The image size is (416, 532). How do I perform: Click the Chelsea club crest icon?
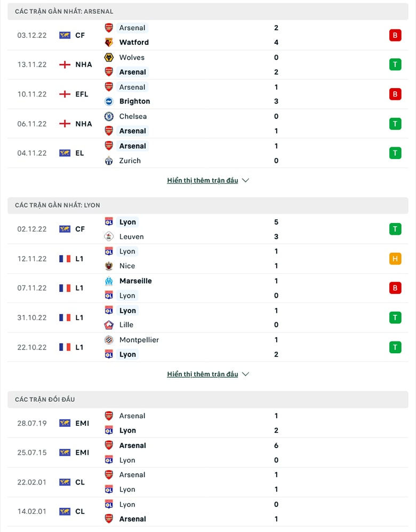click(x=109, y=116)
